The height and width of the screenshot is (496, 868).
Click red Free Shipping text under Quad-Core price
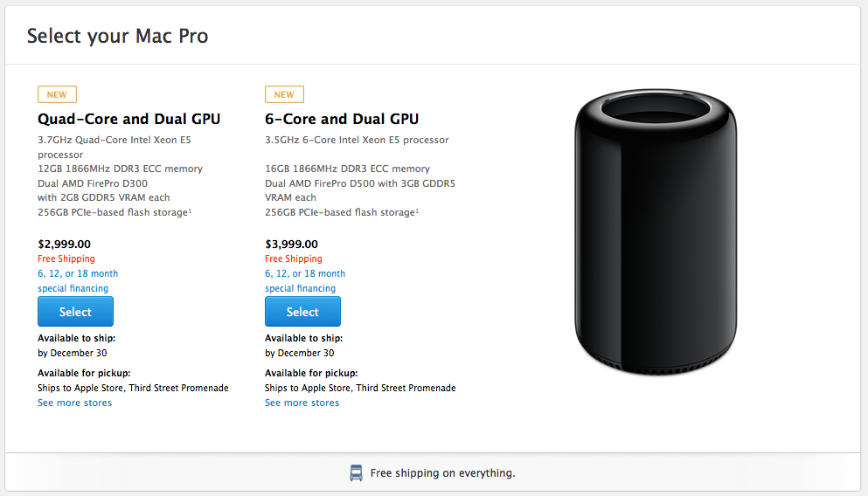click(66, 258)
